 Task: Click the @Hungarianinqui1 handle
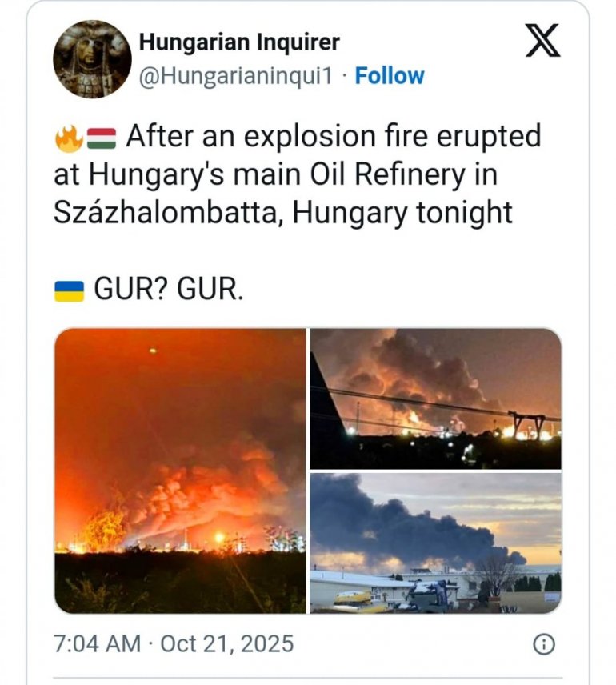click(234, 76)
